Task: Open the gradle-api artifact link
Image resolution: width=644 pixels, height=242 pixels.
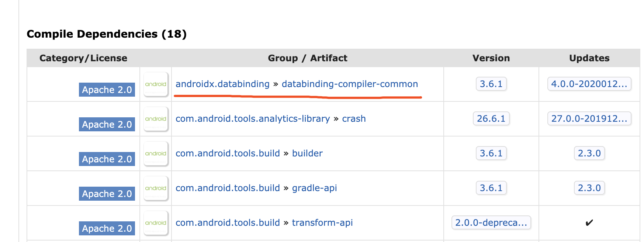Action: point(314,188)
